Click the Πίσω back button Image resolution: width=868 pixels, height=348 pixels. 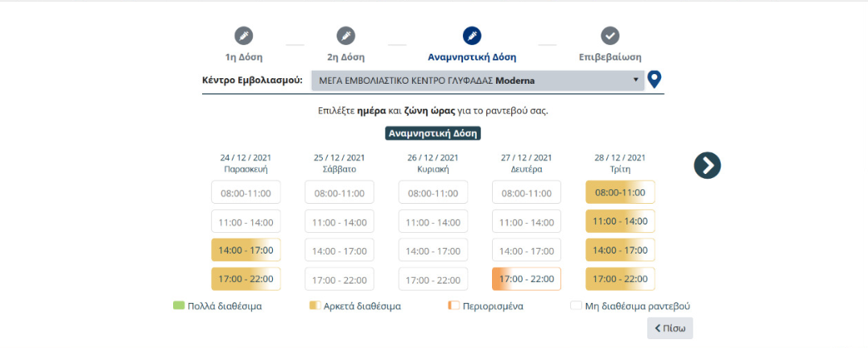(x=670, y=328)
